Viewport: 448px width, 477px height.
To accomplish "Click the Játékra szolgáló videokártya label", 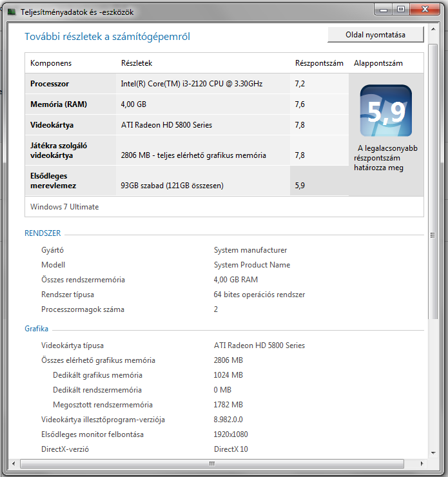I will point(59,150).
